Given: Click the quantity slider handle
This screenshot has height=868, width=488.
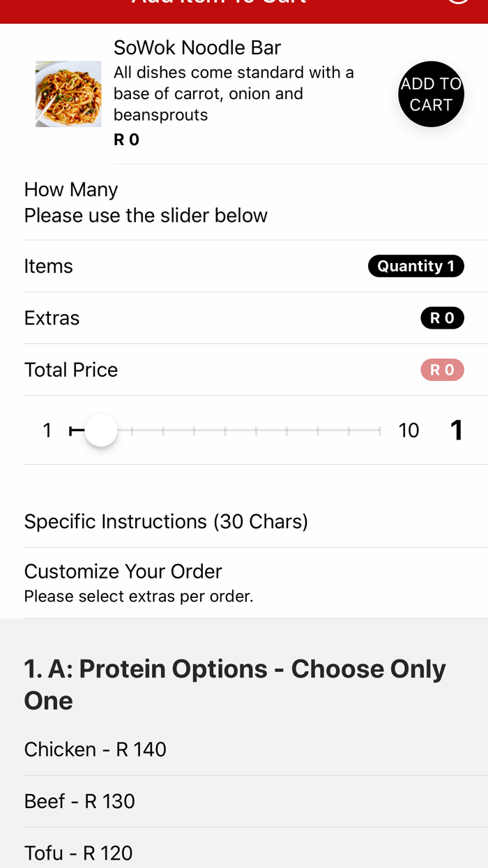Looking at the screenshot, I should coord(101,431).
